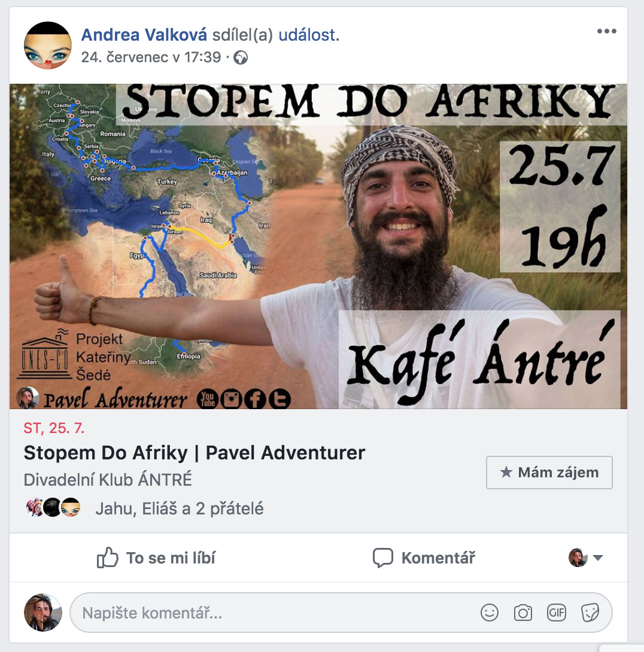Screen dimensions: 644x652
Task: Click the Komentář button
Action: pyautogui.click(x=424, y=557)
